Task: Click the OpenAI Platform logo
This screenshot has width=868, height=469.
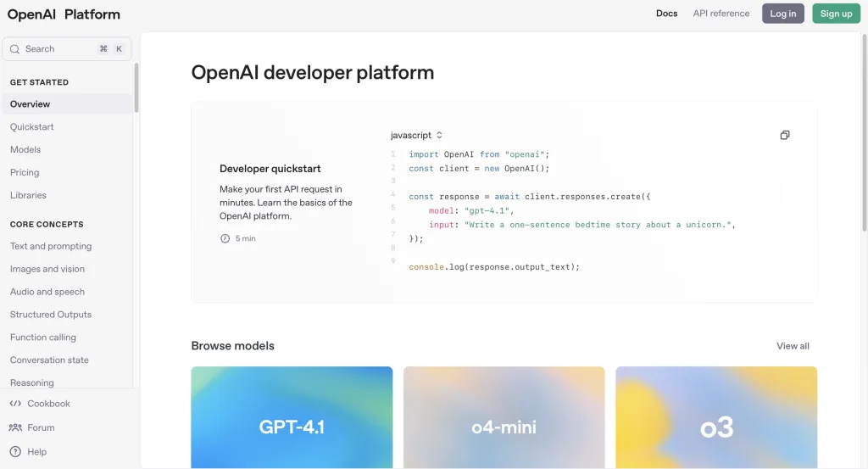Action: [64, 14]
